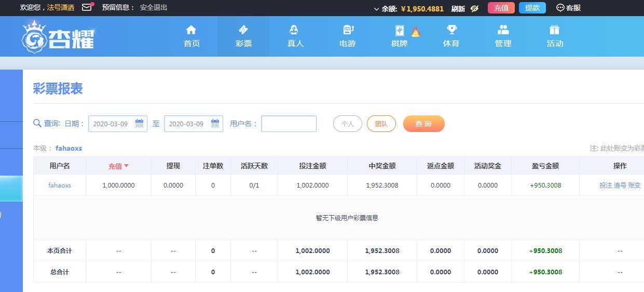
Task: Click the customer service chat icon
Action: point(560,8)
